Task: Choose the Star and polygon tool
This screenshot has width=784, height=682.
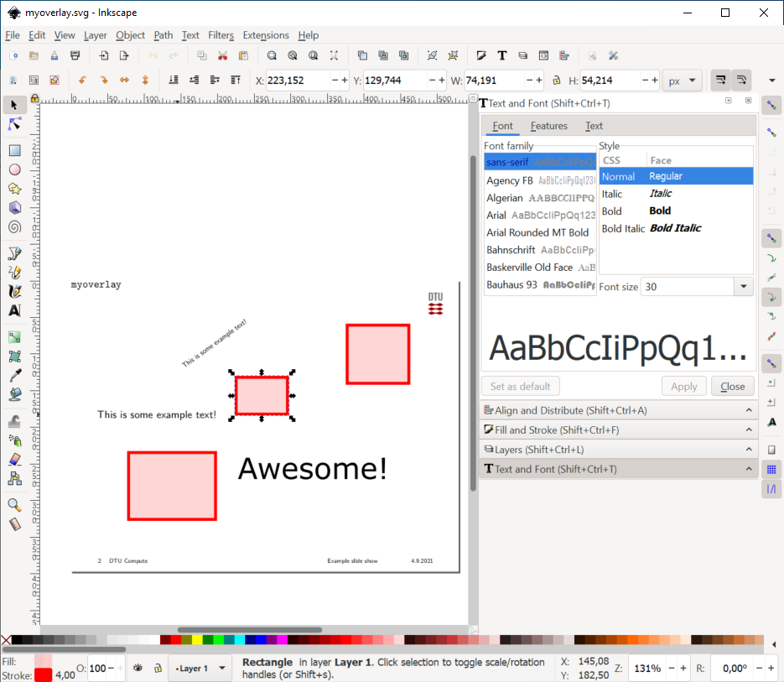Action: (14, 189)
